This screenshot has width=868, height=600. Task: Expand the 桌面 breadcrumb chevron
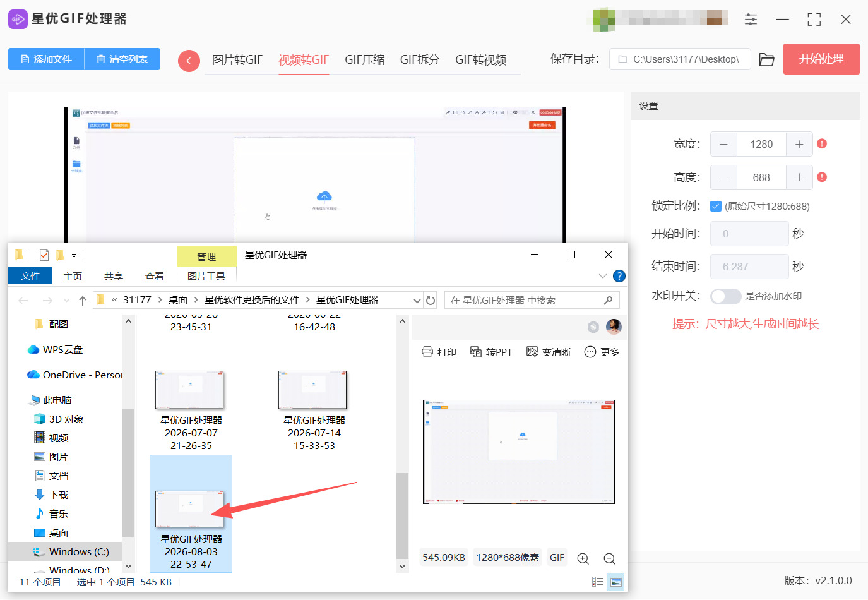(x=196, y=300)
